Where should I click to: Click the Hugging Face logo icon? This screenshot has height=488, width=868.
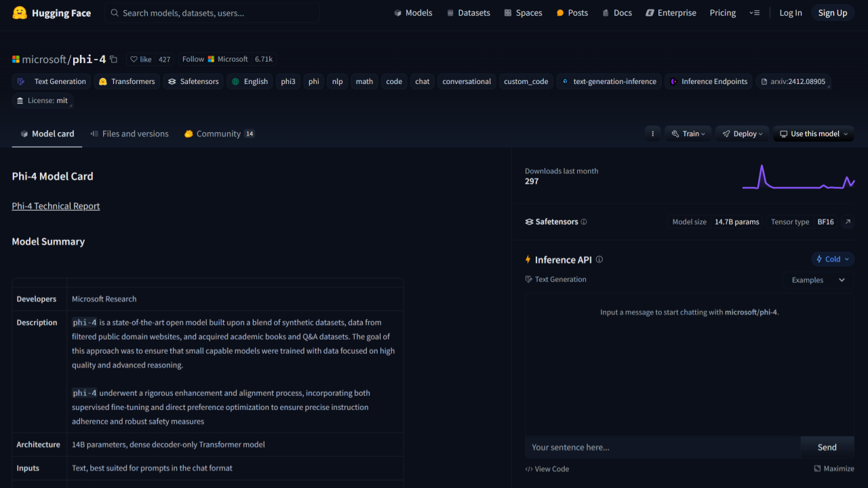click(x=20, y=13)
